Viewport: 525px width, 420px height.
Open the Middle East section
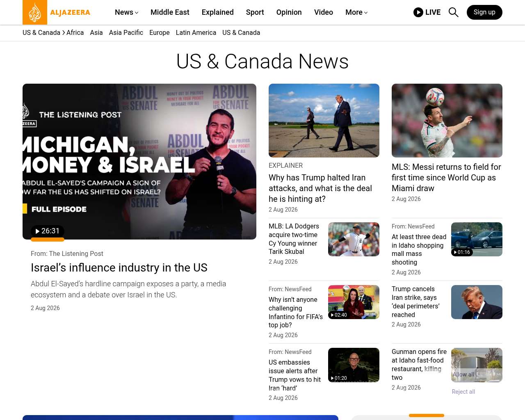tap(170, 12)
